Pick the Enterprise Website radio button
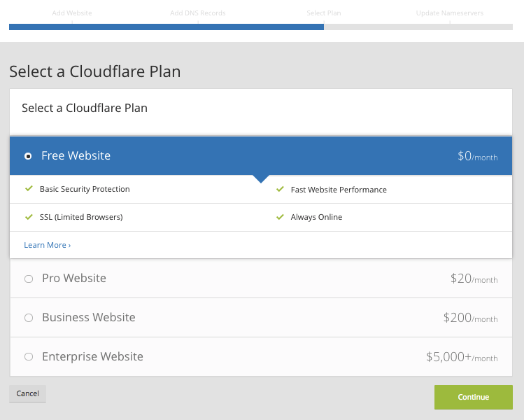524x420 pixels. pos(29,357)
